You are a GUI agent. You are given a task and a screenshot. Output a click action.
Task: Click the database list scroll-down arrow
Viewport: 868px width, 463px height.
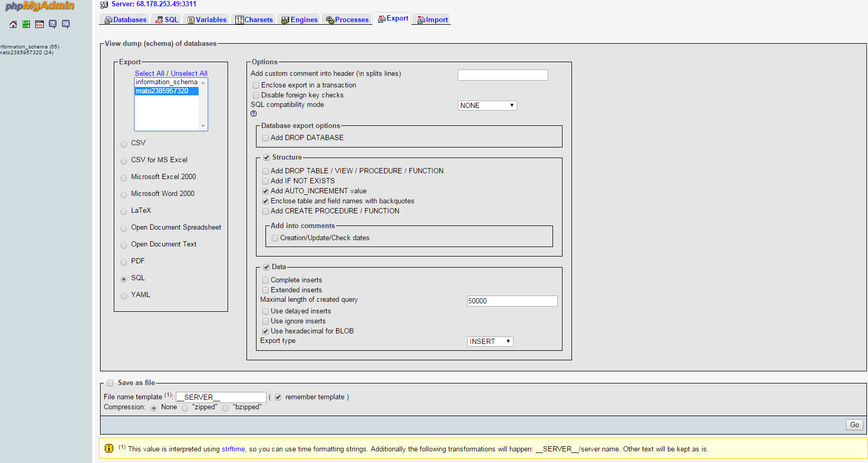pos(203,126)
